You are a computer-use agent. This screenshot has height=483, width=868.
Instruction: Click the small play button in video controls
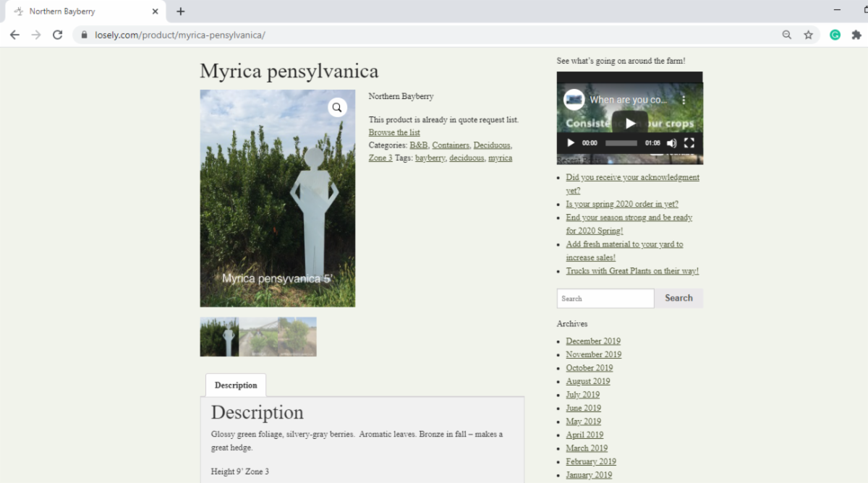tap(571, 143)
